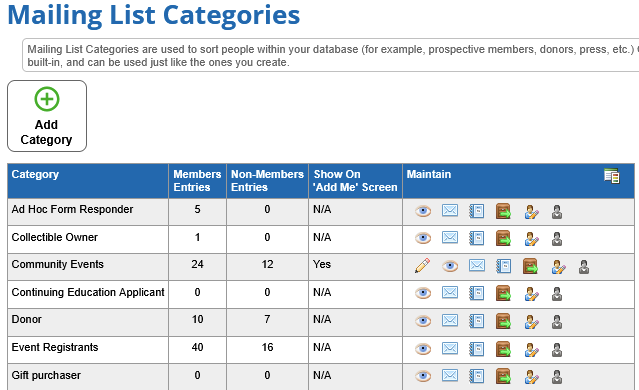
Task: Click the Add Category button
Action: tap(47, 116)
